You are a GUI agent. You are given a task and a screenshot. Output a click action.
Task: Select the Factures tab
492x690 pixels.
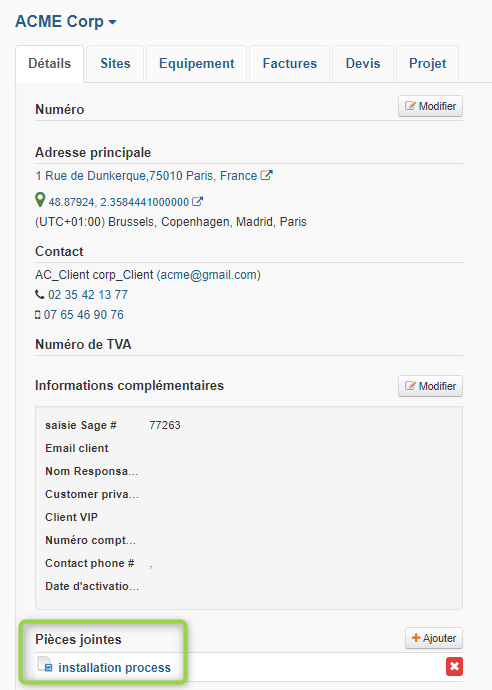pos(290,64)
